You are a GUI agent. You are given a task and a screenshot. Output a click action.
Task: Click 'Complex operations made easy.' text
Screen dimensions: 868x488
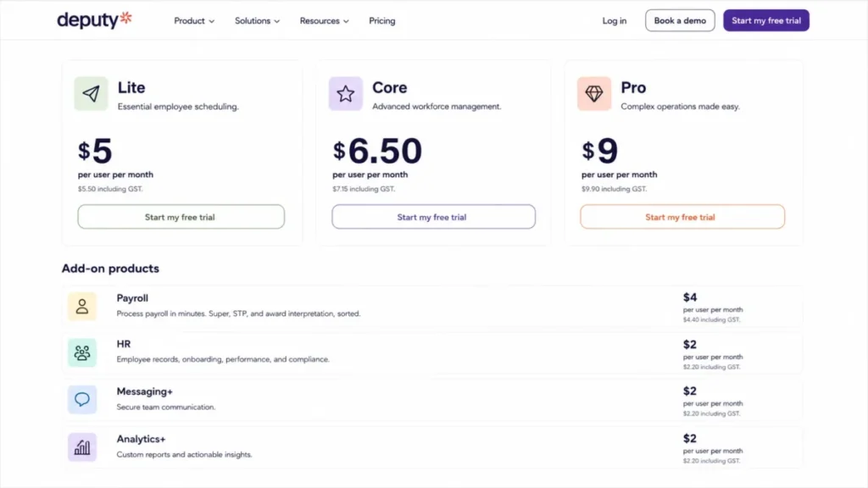(x=680, y=106)
